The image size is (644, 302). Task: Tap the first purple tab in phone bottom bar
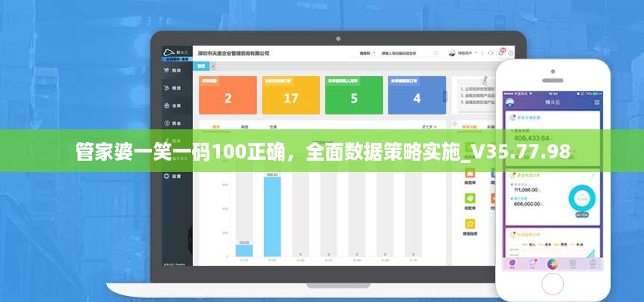tap(512, 264)
